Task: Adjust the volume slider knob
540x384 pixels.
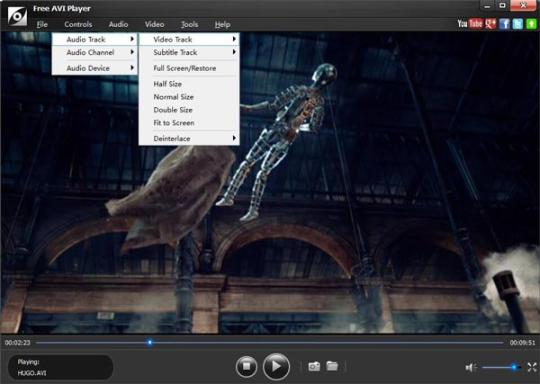Action: coord(514,367)
